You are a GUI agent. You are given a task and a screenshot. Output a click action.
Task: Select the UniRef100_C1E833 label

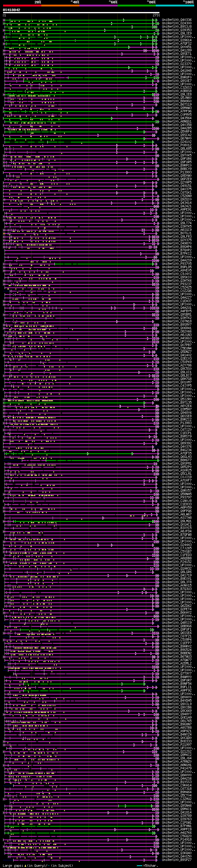pyautogui.click(x=177, y=504)
